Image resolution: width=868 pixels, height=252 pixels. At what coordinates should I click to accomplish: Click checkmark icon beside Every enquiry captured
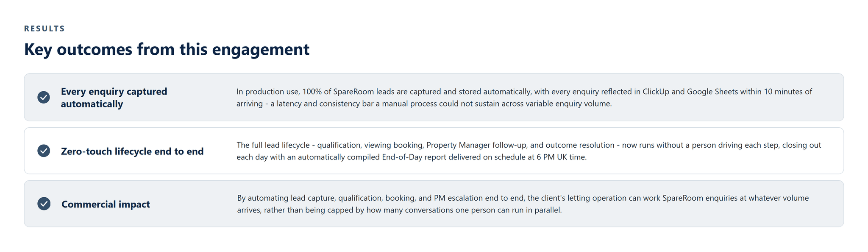44,97
